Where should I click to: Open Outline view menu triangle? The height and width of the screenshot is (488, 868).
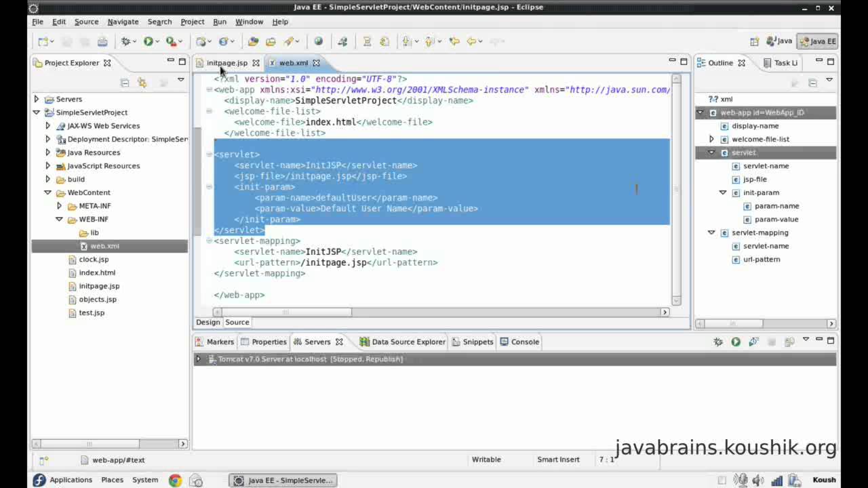pos(830,80)
